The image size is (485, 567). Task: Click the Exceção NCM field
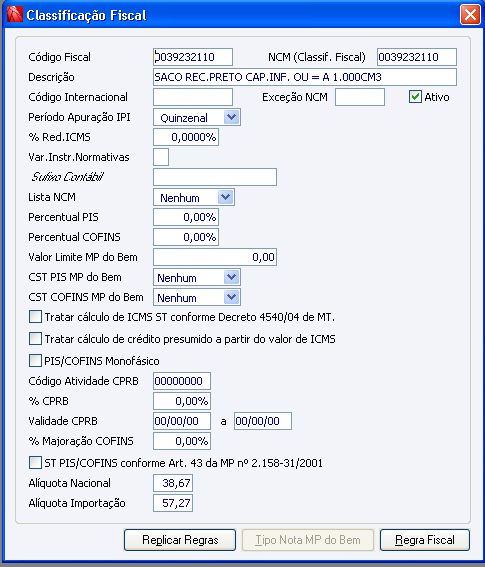[360, 97]
